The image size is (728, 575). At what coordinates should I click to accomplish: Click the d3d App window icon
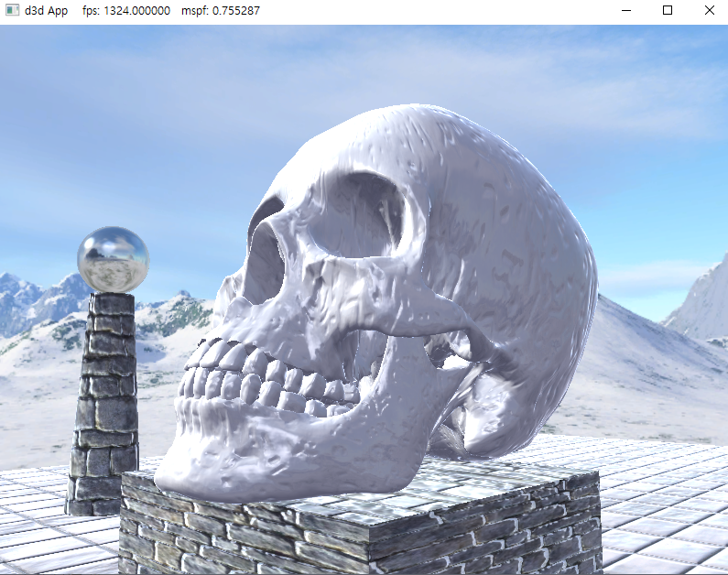(x=12, y=10)
